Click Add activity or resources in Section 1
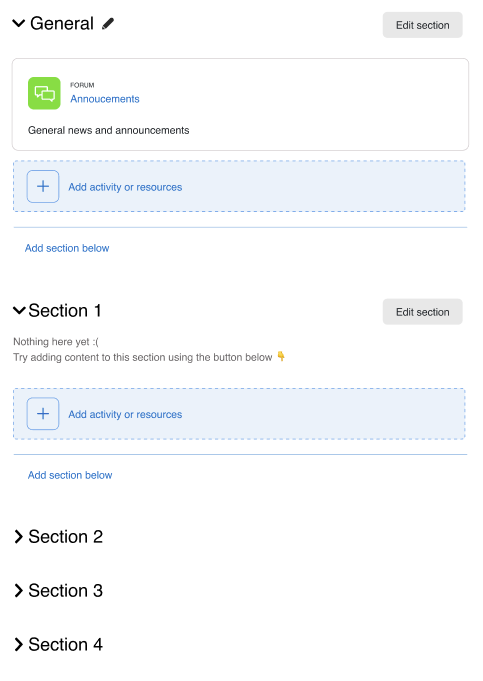The image size is (483, 681). point(125,414)
